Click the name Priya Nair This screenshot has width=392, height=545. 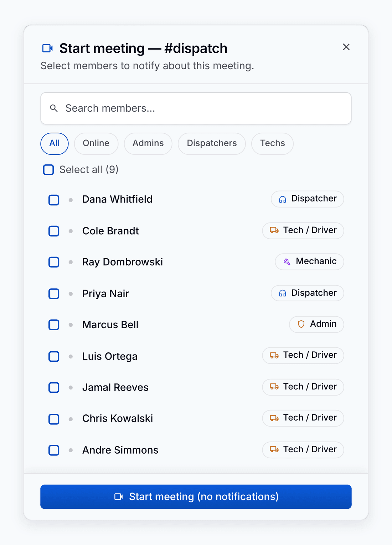point(105,294)
